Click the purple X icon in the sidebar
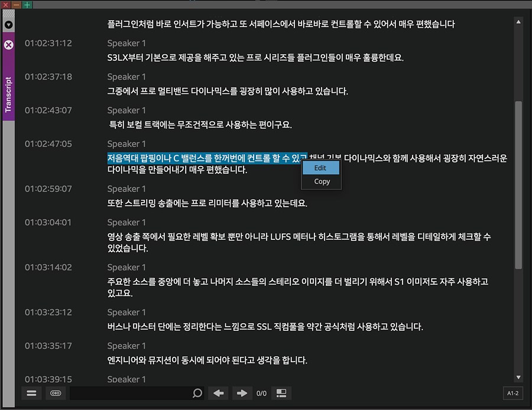This screenshot has width=532, height=410. point(8,44)
